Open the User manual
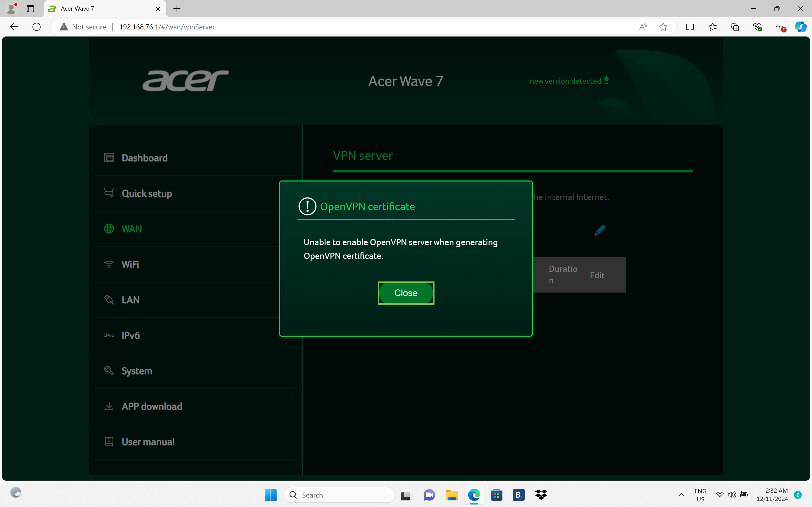Image resolution: width=812 pixels, height=507 pixels. (x=148, y=442)
